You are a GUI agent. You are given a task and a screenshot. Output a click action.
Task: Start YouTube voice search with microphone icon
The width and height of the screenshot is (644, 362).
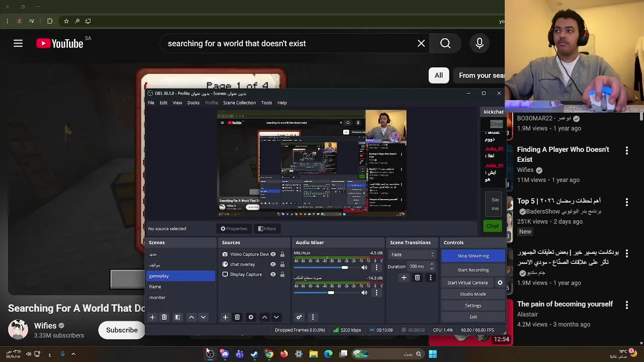pos(479,44)
